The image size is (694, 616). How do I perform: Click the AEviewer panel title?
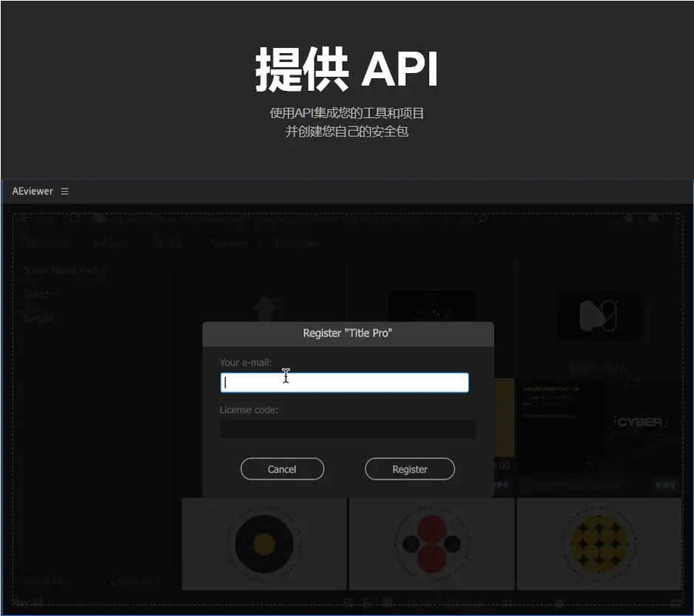32,191
